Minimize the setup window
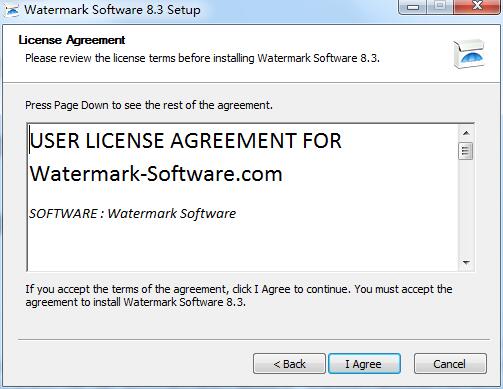This screenshot has width=503, height=389. coord(413,7)
